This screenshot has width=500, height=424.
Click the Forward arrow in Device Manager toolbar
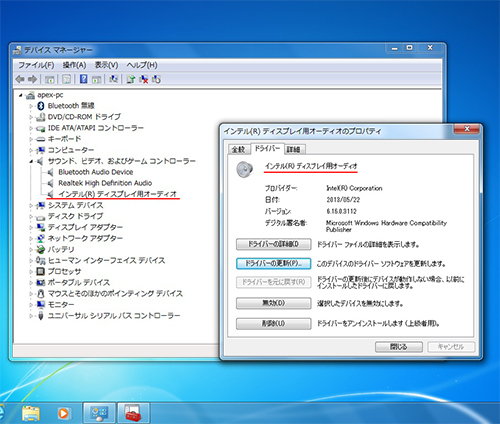[x=32, y=79]
